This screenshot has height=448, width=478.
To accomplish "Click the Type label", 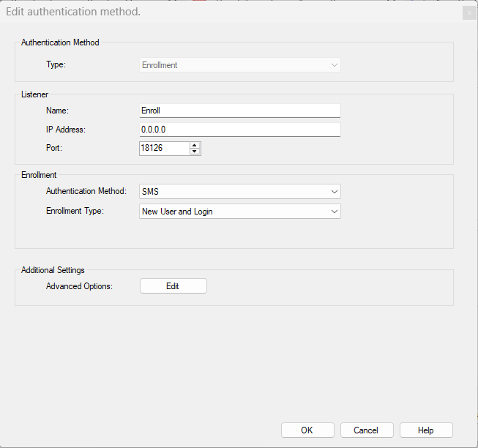I will 56,64.
